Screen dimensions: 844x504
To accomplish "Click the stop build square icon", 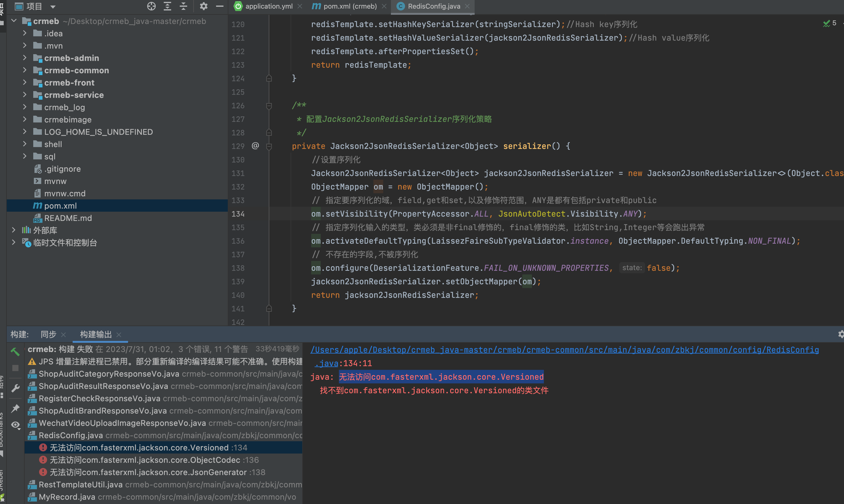I will (15, 368).
